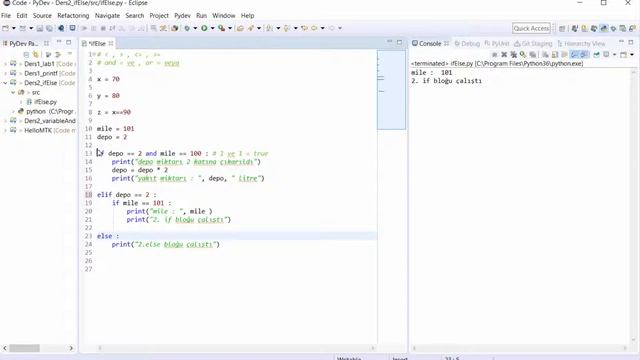Open the Pydev menu

click(182, 16)
